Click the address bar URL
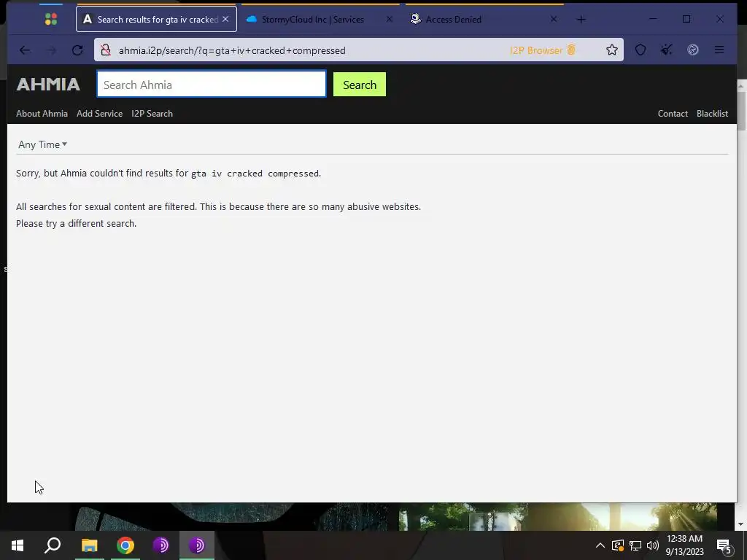Image resolution: width=747 pixels, height=560 pixels. (x=232, y=50)
